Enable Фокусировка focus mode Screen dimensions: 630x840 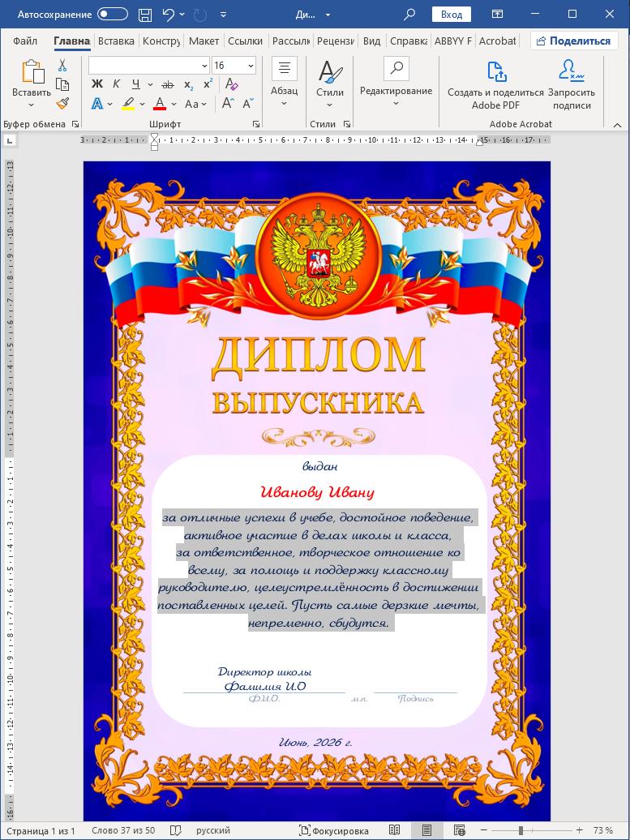334,831
